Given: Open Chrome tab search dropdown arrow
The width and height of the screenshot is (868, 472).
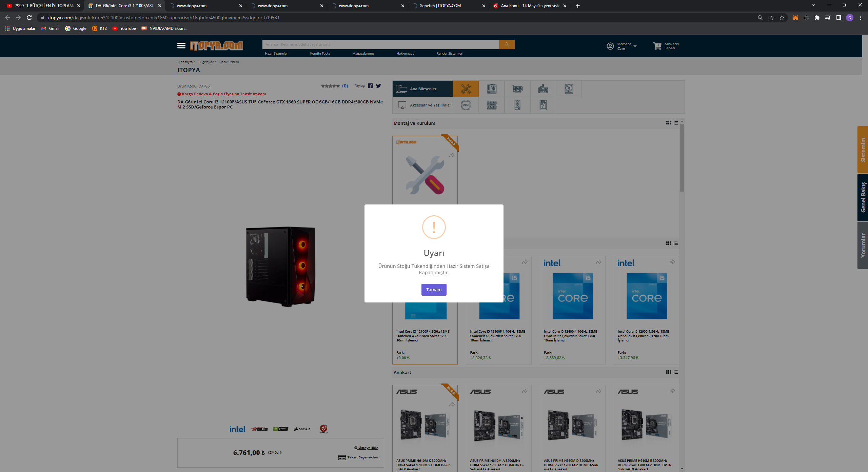Looking at the screenshot, I should [813, 5].
